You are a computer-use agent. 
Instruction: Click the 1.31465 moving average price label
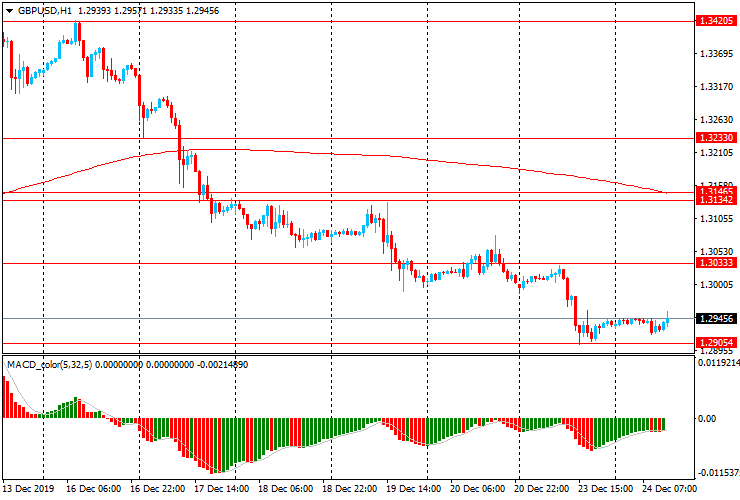coord(716,191)
